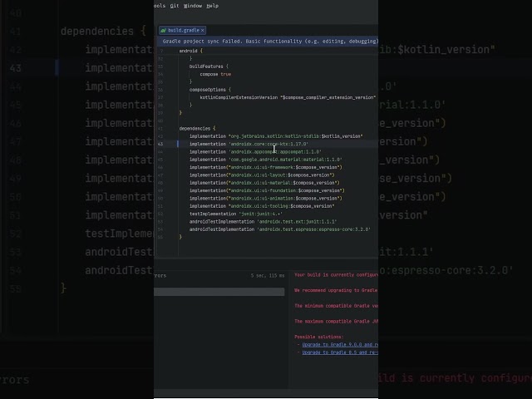This screenshot has height=399, width=532.
Task: Click the Gradle elephant icon on build.gradle tab
Action: [x=163, y=30]
